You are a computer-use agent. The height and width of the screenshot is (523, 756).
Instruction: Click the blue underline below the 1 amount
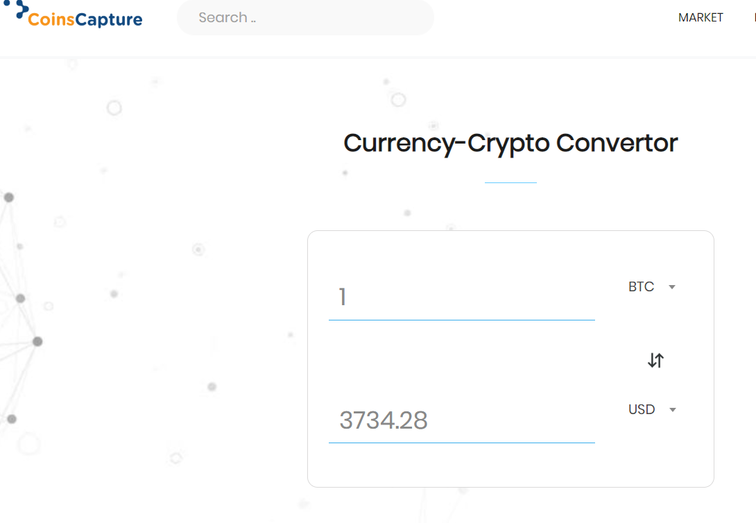pos(461,320)
